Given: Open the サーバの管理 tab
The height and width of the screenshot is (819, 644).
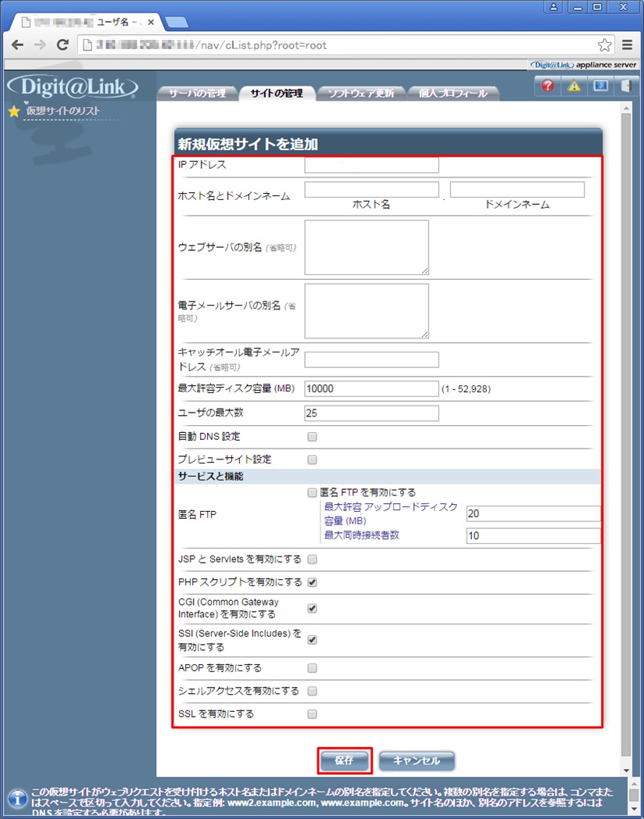Looking at the screenshot, I should (198, 93).
